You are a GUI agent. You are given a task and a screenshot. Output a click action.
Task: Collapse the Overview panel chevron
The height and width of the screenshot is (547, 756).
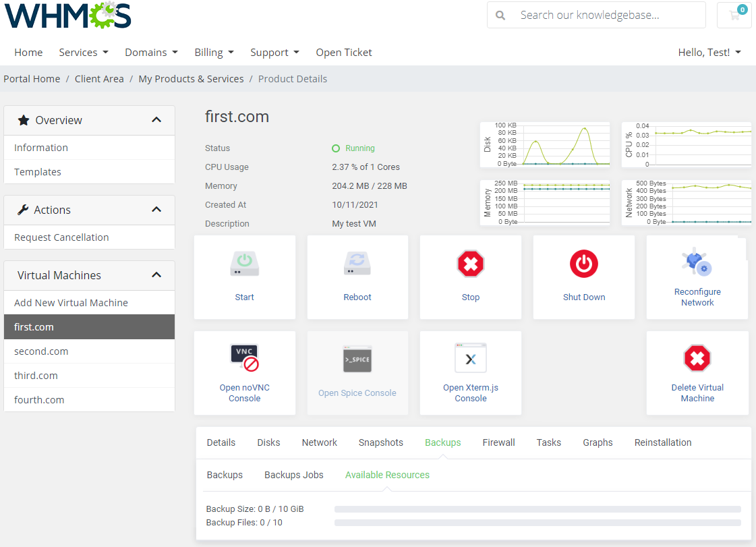pyautogui.click(x=156, y=119)
